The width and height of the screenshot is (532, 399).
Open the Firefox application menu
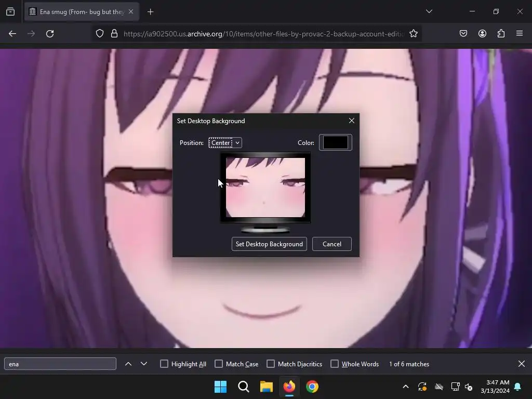pos(520,33)
